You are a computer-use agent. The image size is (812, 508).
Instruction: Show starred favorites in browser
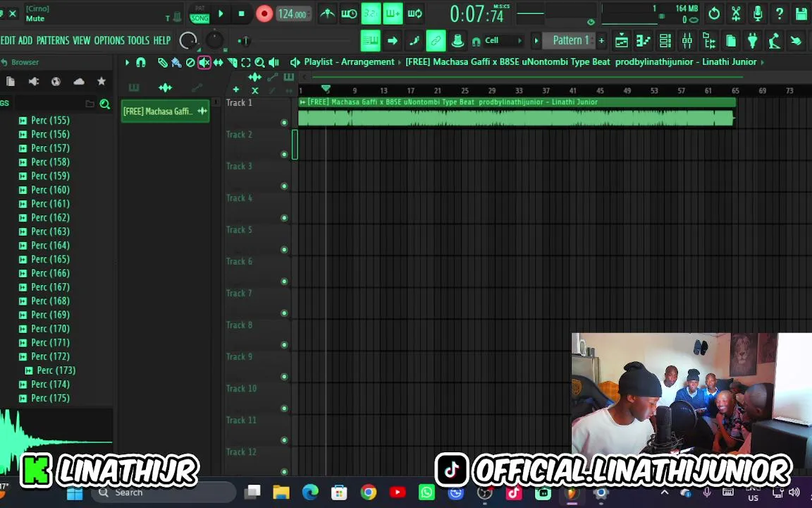tap(101, 81)
